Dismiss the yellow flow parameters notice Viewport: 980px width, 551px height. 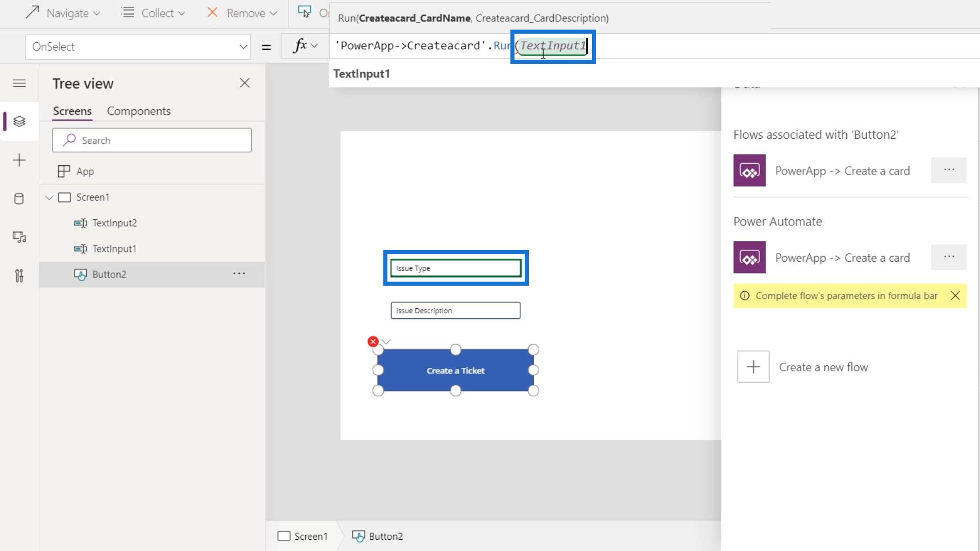point(955,296)
